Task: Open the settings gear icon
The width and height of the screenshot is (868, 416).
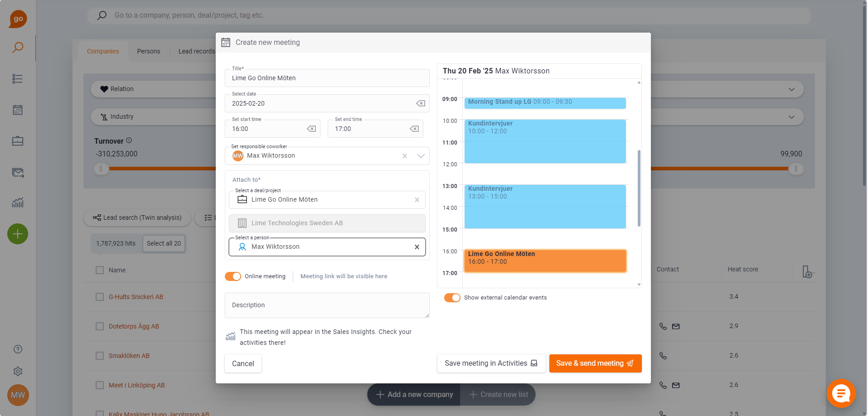Action: pos(18,371)
